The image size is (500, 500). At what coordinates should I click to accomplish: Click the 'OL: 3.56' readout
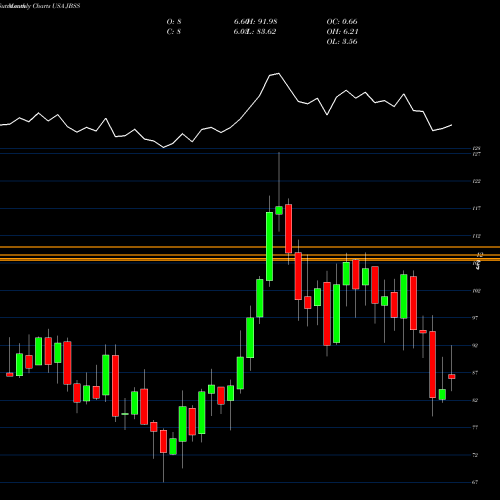pos(342,42)
